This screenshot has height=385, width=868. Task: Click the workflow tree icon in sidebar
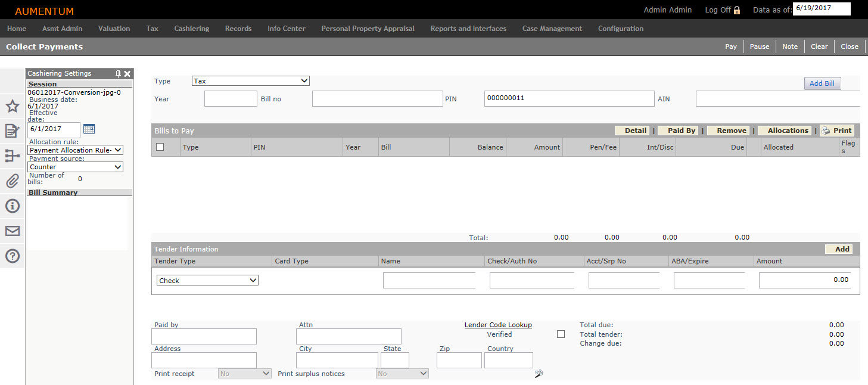(x=13, y=156)
